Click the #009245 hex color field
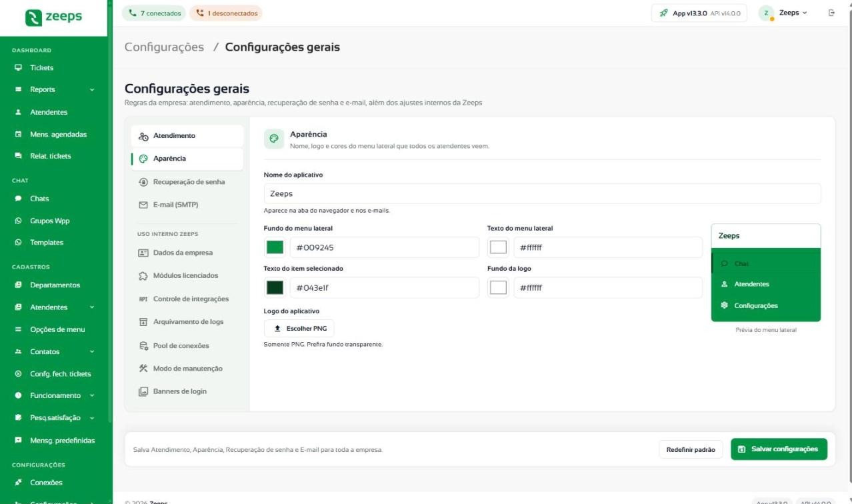 click(384, 247)
